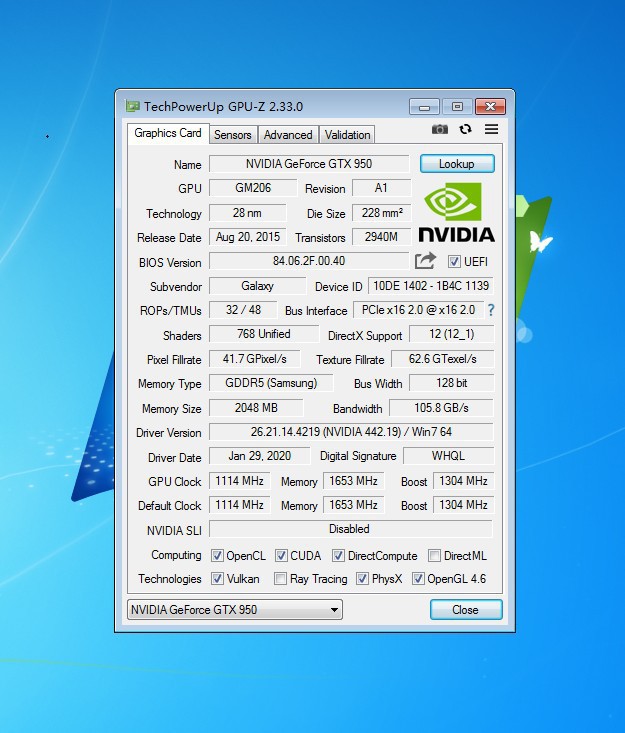This screenshot has height=733, width=625.
Task: Click the BIOS share/export arrow icon
Action: [x=425, y=261]
